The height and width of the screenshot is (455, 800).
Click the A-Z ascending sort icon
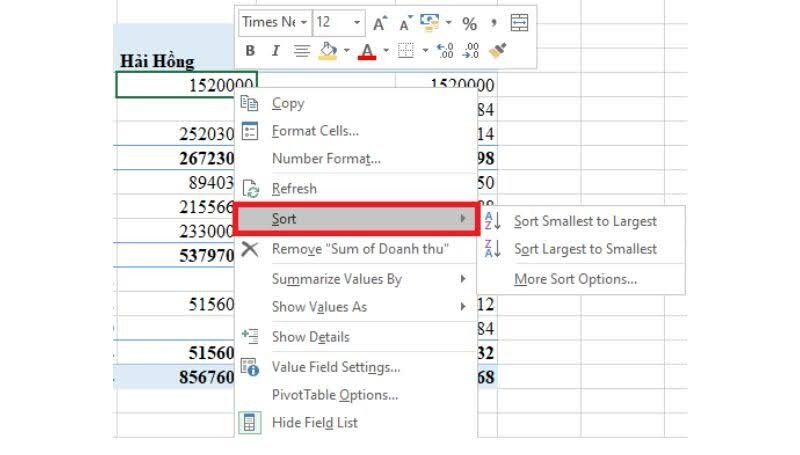point(492,221)
